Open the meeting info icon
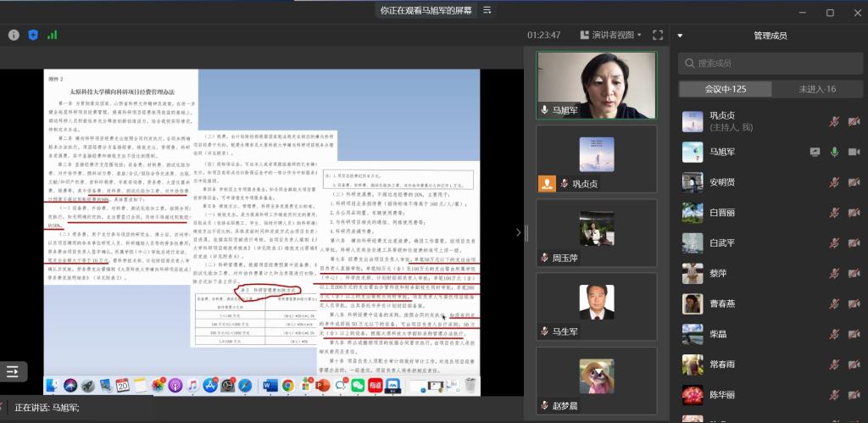Viewport: 868px width, 423px height. (x=14, y=35)
